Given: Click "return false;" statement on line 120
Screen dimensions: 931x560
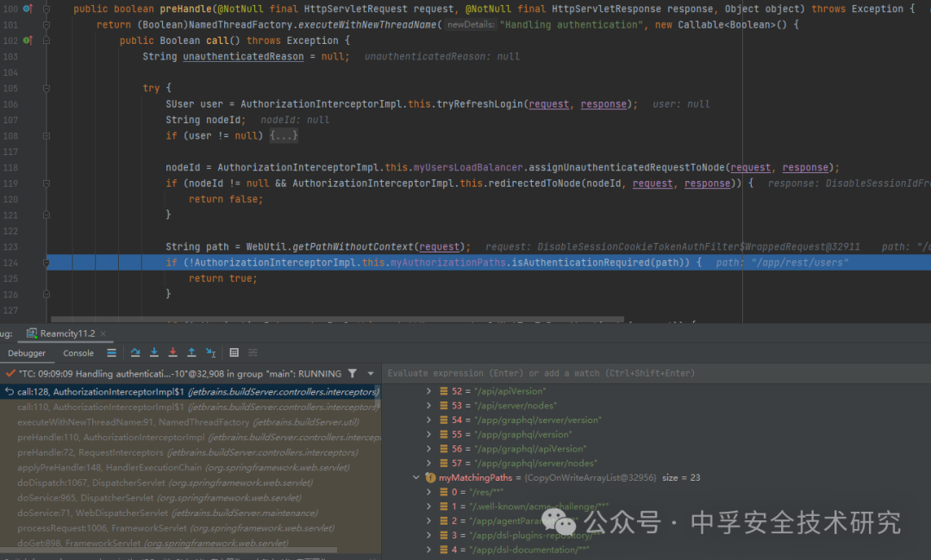Looking at the screenshot, I should pos(226,199).
